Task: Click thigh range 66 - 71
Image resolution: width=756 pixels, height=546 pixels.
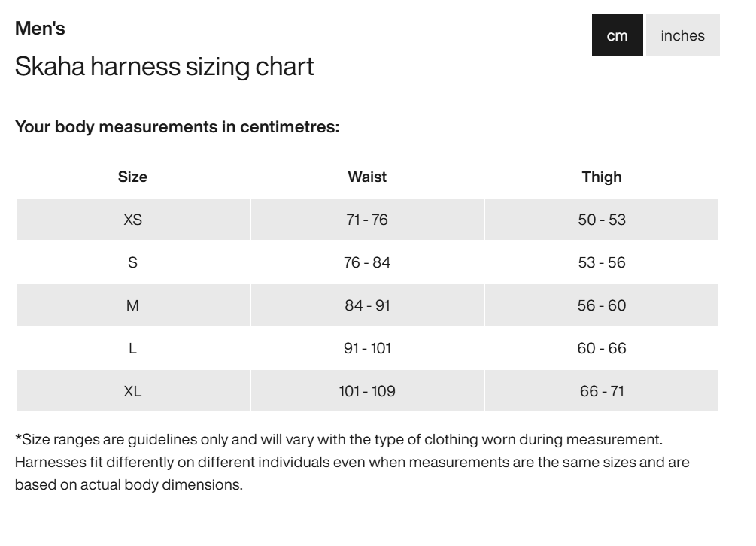Action: tap(602, 391)
